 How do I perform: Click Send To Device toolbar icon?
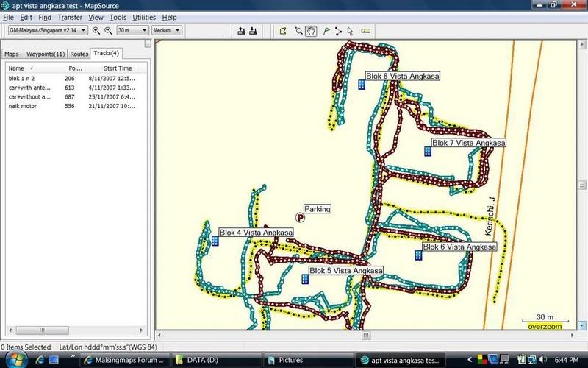click(x=242, y=31)
